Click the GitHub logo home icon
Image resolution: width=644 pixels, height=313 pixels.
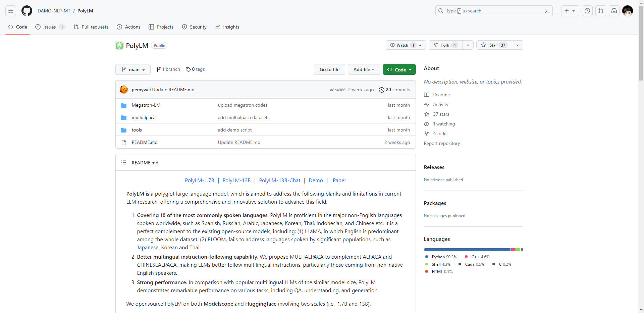click(x=27, y=11)
